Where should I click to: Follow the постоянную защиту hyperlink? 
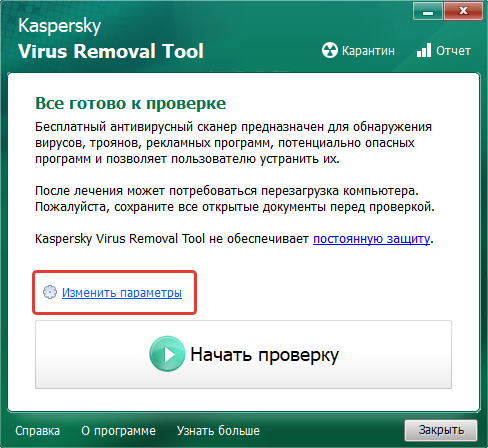(x=371, y=239)
